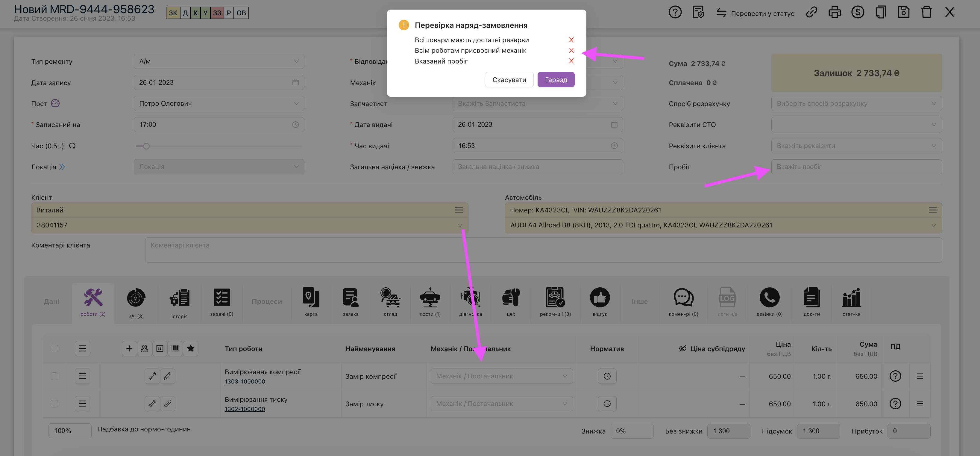Click the save (floppy disk) icon

(904, 12)
